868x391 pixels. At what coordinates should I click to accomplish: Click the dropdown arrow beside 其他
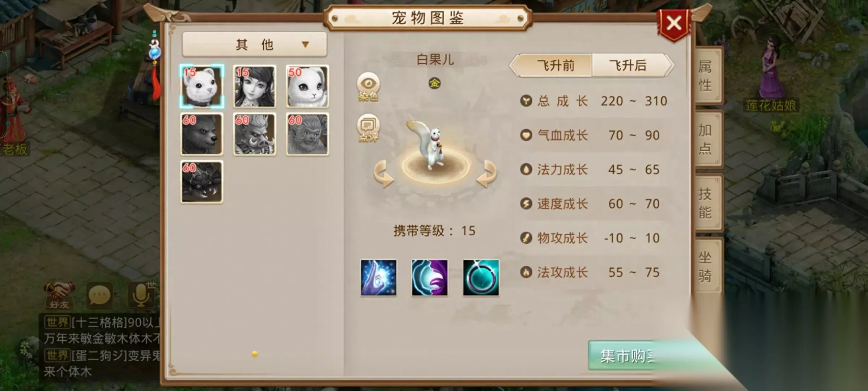pos(305,45)
